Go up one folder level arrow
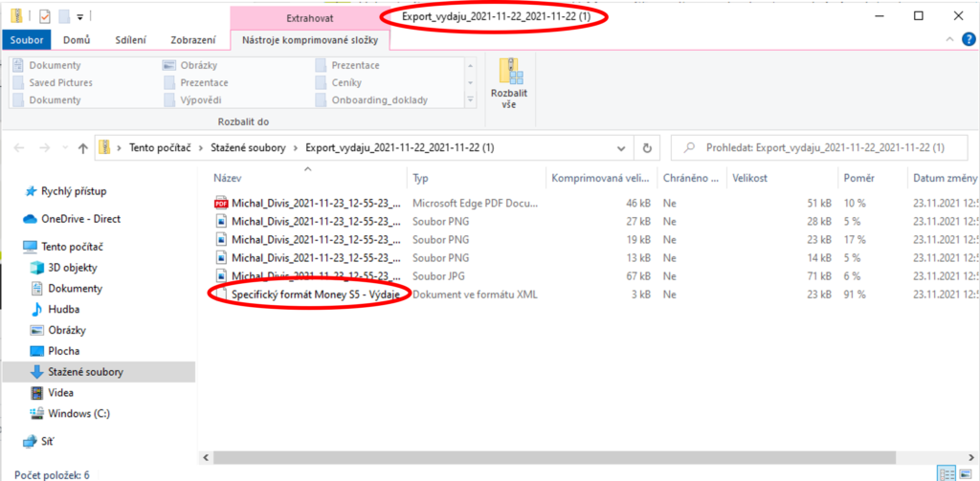The width and height of the screenshot is (980, 481). (x=82, y=148)
